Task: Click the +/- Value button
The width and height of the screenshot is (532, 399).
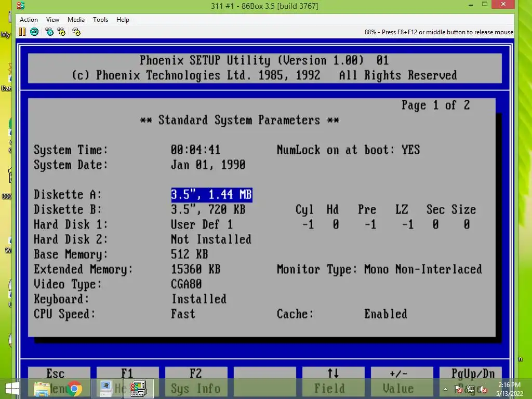Action: [x=402, y=381]
